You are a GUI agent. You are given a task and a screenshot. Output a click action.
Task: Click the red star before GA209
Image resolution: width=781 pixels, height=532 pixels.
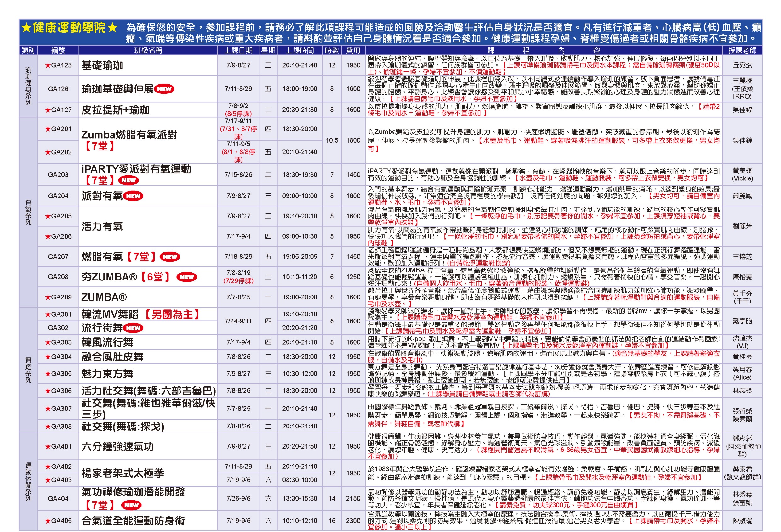point(48,297)
